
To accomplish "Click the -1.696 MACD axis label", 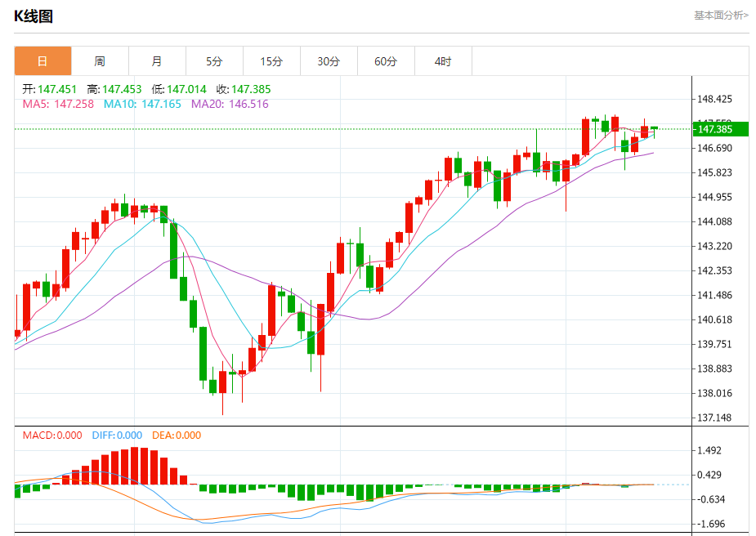I will coord(711,524).
